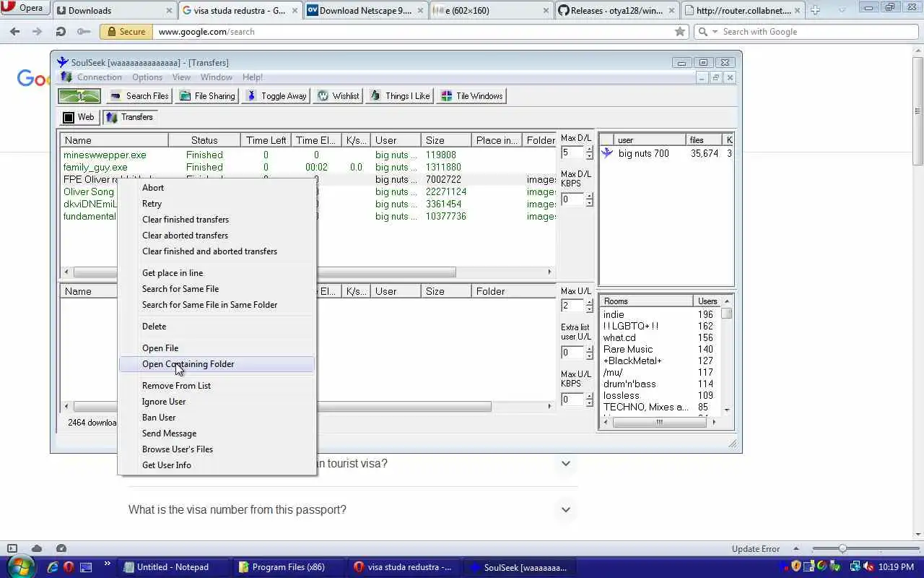Choose Search for Same File
The height and width of the screenshot is (578, 924).
click(x=217, y=289)
